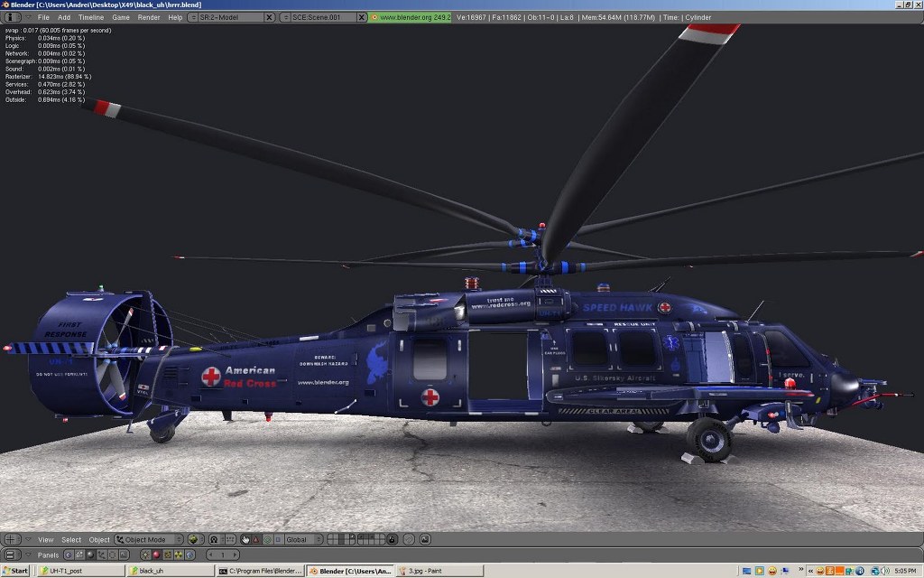Collapse the 3D view header menus arrow
This screenshot has width=924, height=578.
(28, 539)
